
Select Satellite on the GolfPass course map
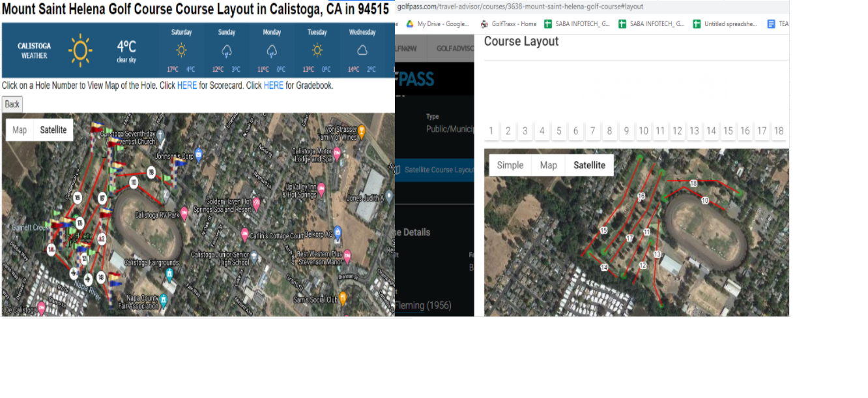589,165
